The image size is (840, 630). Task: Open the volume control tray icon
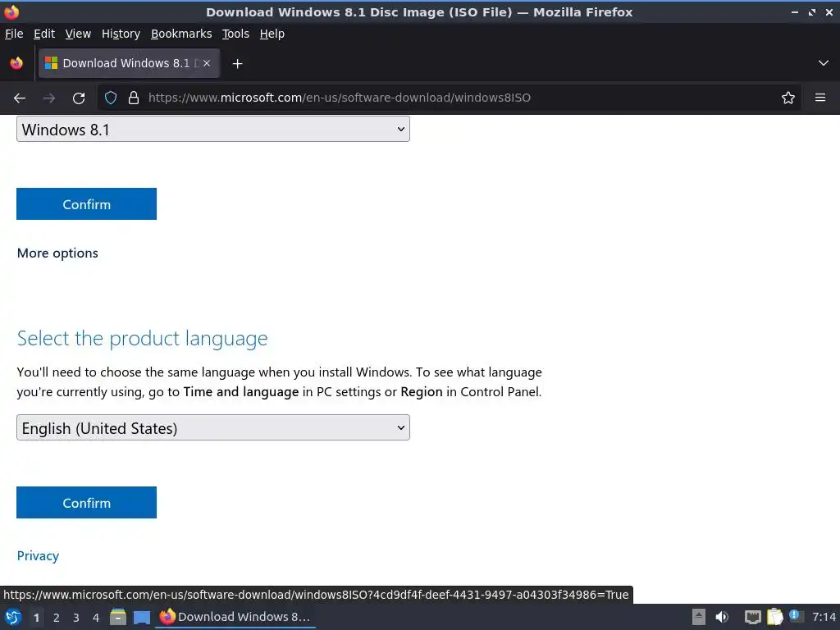pyautogui.click(x=722, y=617)
